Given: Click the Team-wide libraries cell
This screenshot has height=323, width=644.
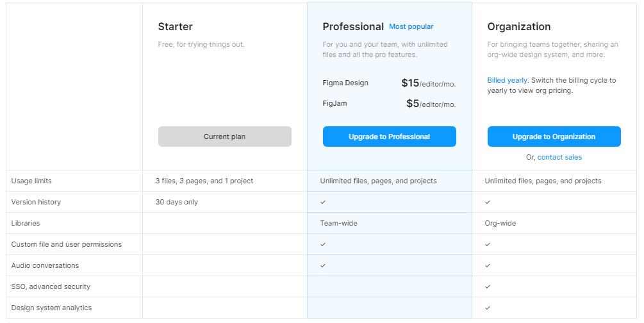Looking at the screenshot, I should click(x=339, y=223).
